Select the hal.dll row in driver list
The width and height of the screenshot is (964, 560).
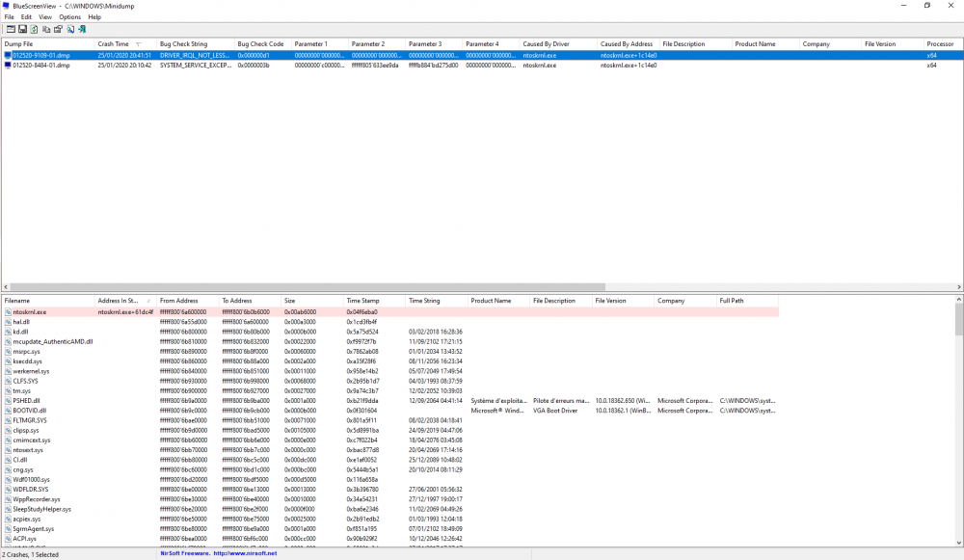(x=21, y=322)
